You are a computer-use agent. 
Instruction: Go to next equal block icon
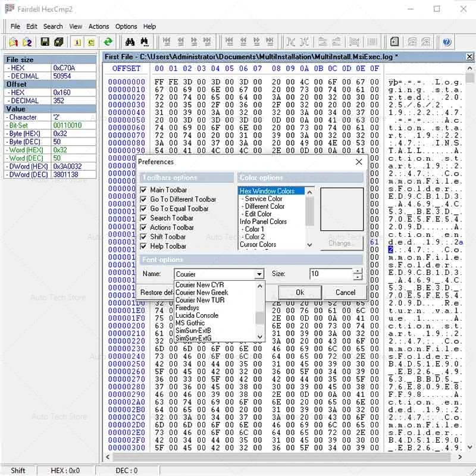(256, 42)
